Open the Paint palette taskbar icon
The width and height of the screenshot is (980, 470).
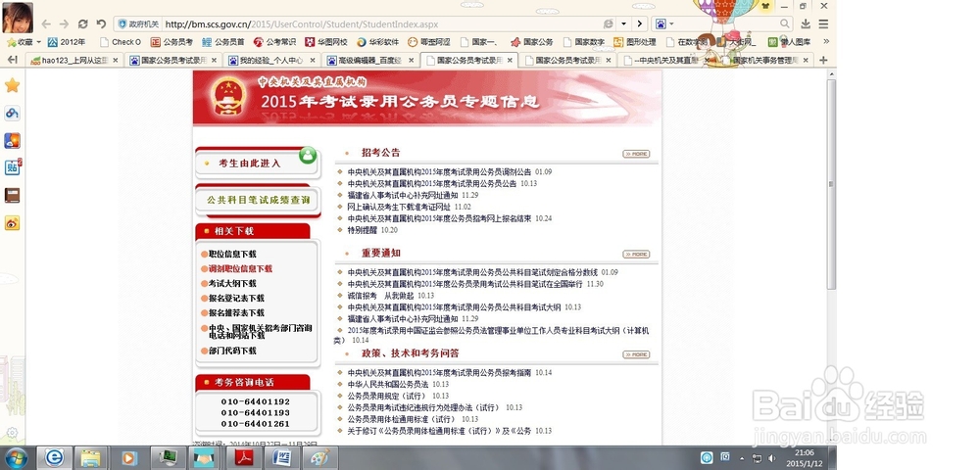point(319,458)
